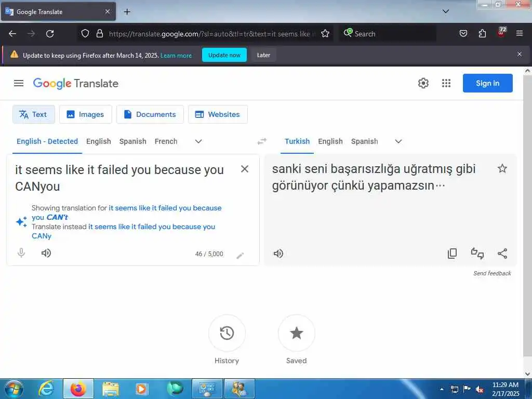Viewport: 532px width, 399px height.
Task: Open Google apps grid
Action: point(446,83)
